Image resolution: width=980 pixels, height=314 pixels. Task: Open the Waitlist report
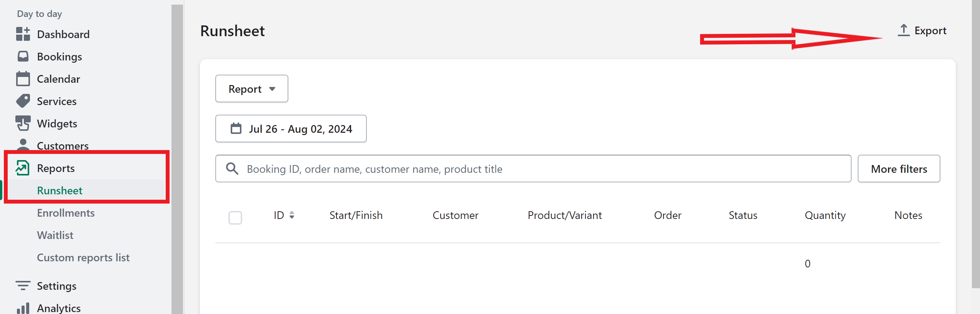click(x=55, y=235)
